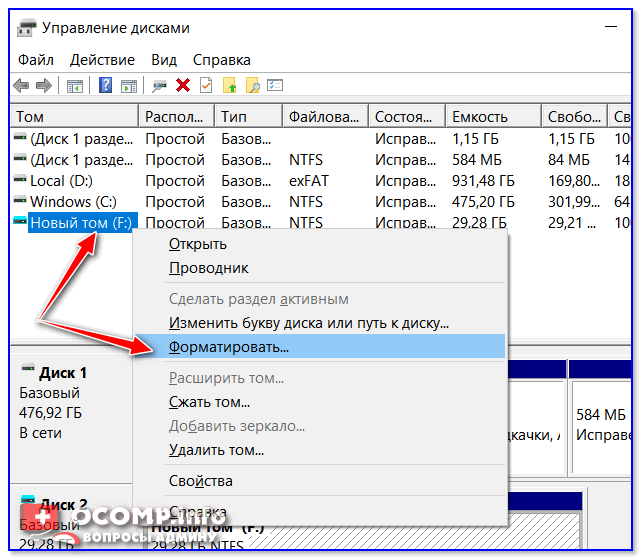Open the Действие menu
This screenshot has height=559, width=641.
coord(102,60)
